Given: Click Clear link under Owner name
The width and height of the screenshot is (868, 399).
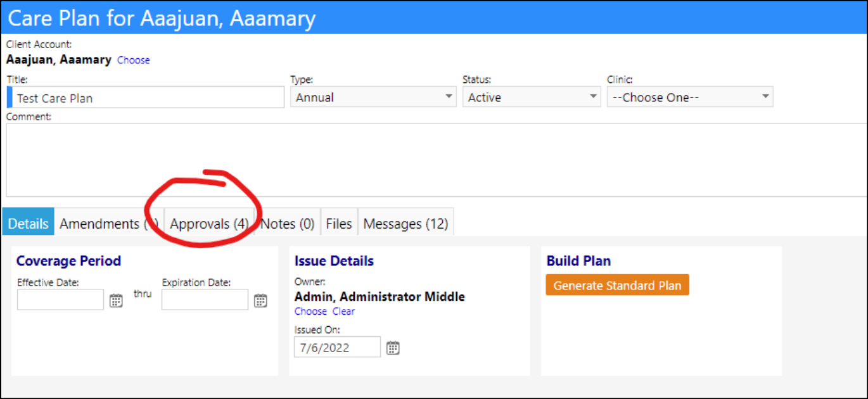Looking at the screenshot, I should tap(343, 311).
